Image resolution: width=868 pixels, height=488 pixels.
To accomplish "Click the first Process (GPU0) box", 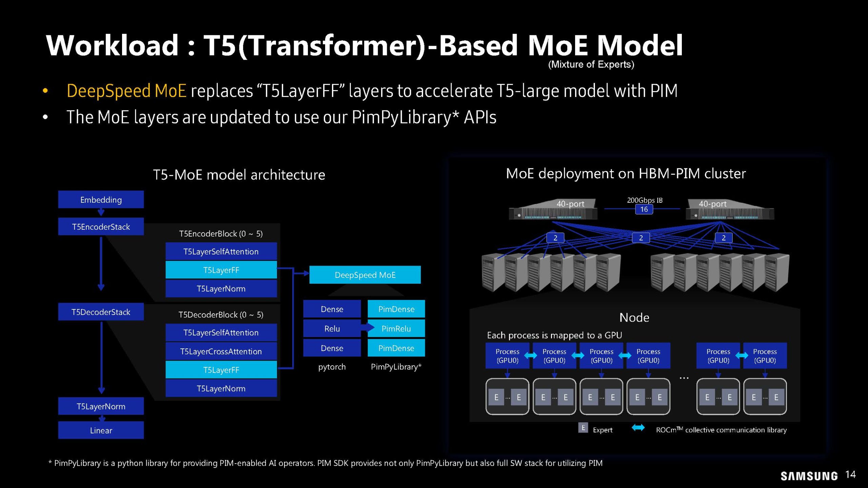I will pyautogui.click(x=507, y=356).
